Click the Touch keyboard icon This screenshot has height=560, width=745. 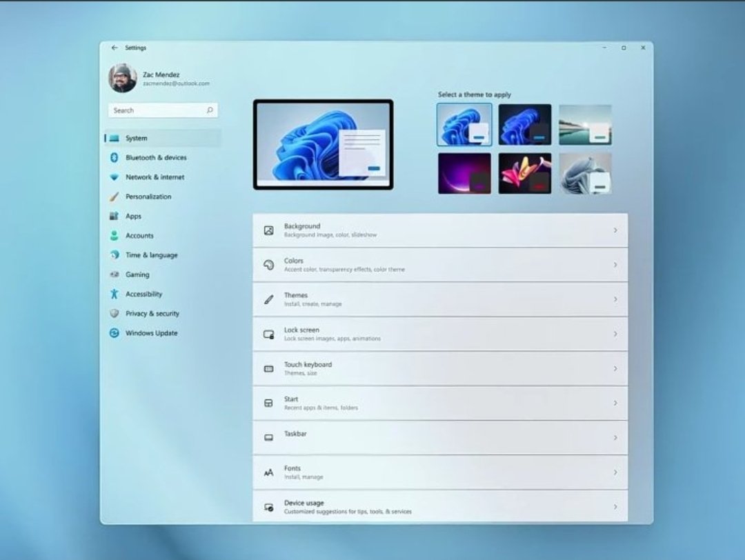pos(268,369)
